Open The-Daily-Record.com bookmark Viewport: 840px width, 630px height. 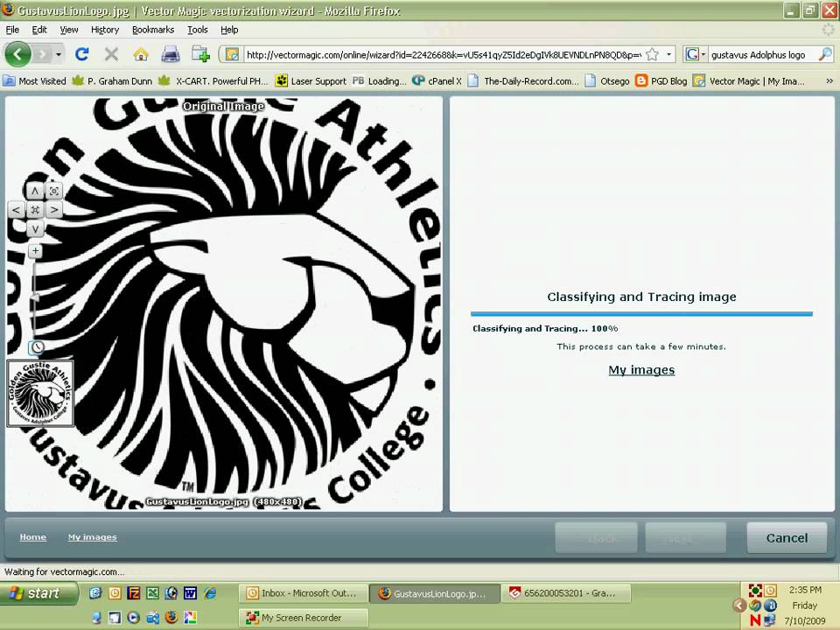[523, 80]
